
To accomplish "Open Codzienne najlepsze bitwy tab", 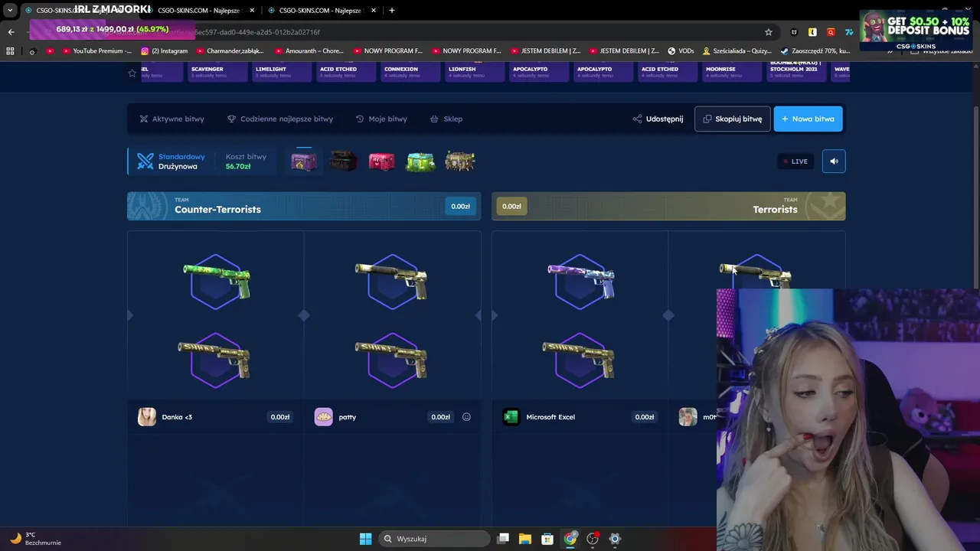I will pos(280,119).
